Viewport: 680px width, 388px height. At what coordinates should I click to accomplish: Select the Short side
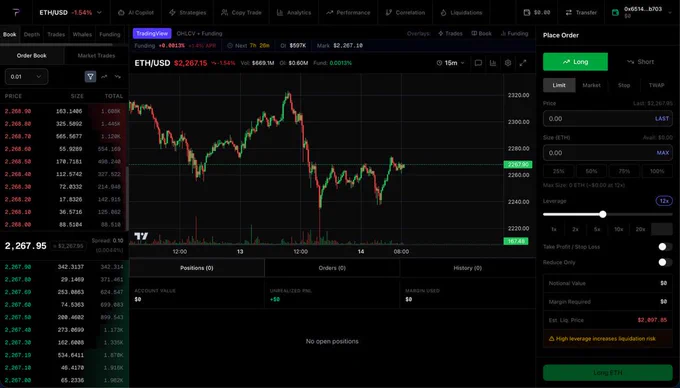click(x=641, y=62)
